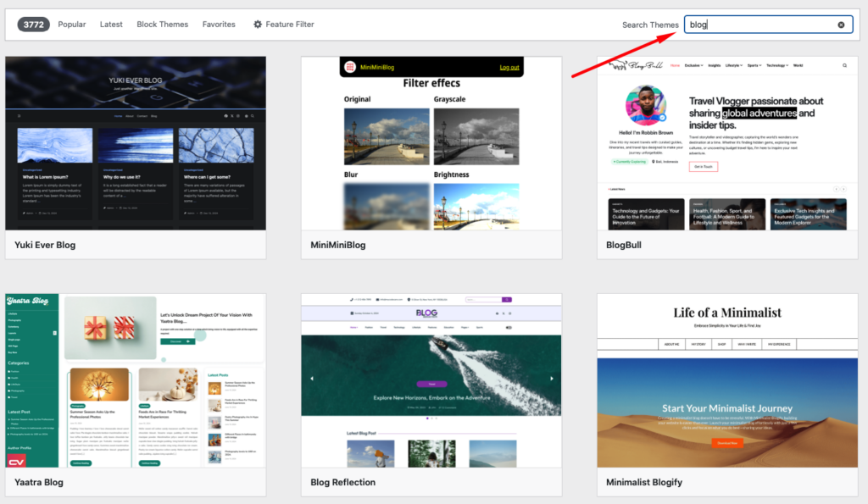
Task: Click the red CV logo in Yaatra Blog
Action: point(16,461)
